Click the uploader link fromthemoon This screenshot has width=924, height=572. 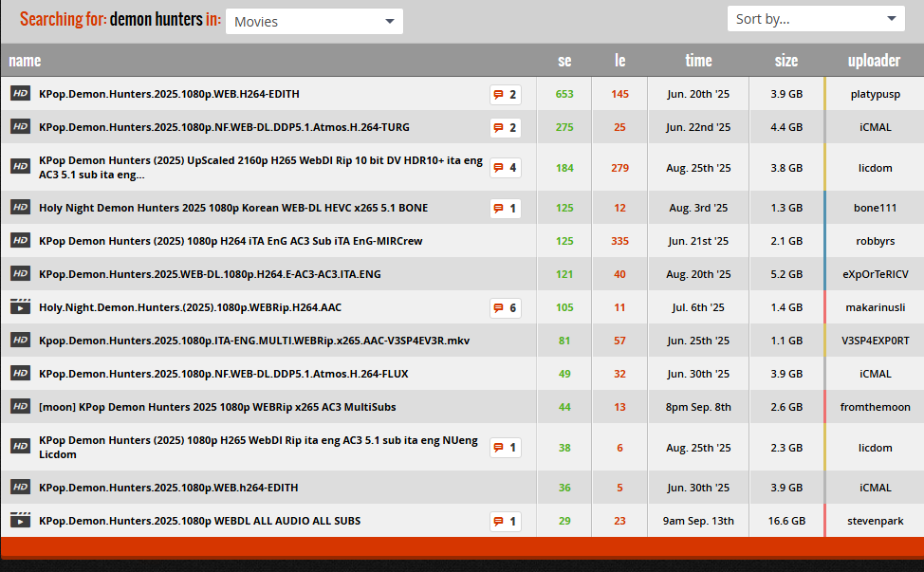coord(875,407)
